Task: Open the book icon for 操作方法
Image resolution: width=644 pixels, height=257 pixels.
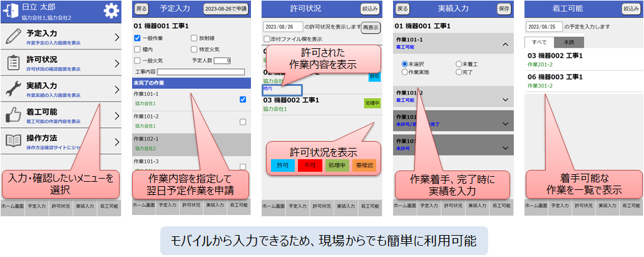Action: click(x=13, y=140)
